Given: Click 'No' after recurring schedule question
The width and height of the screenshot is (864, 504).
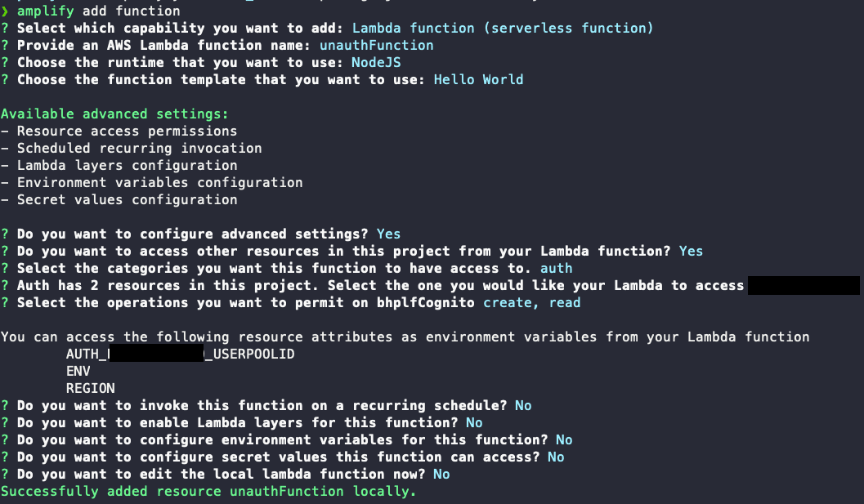Looking at the screenshot, I should click(523, 405).
